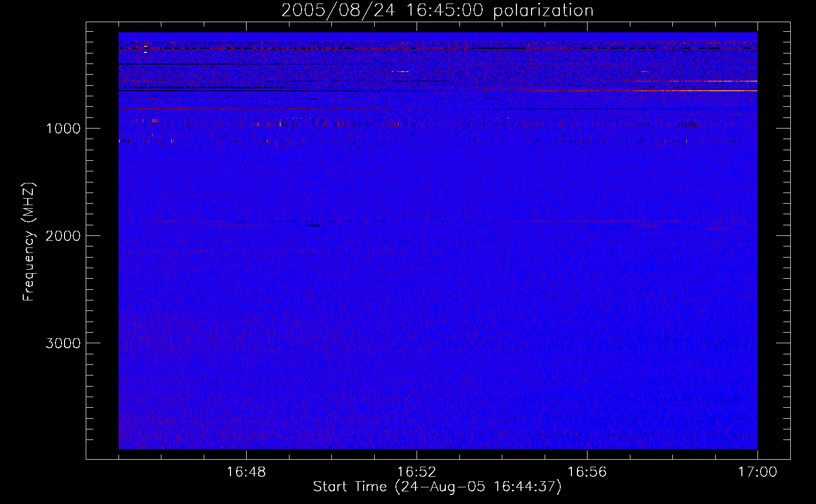Screen dimensions: 816x504
Task: Click the plot title '2005/08/24 16:45:00 polarization'
Action: click(x=437, y=11)
